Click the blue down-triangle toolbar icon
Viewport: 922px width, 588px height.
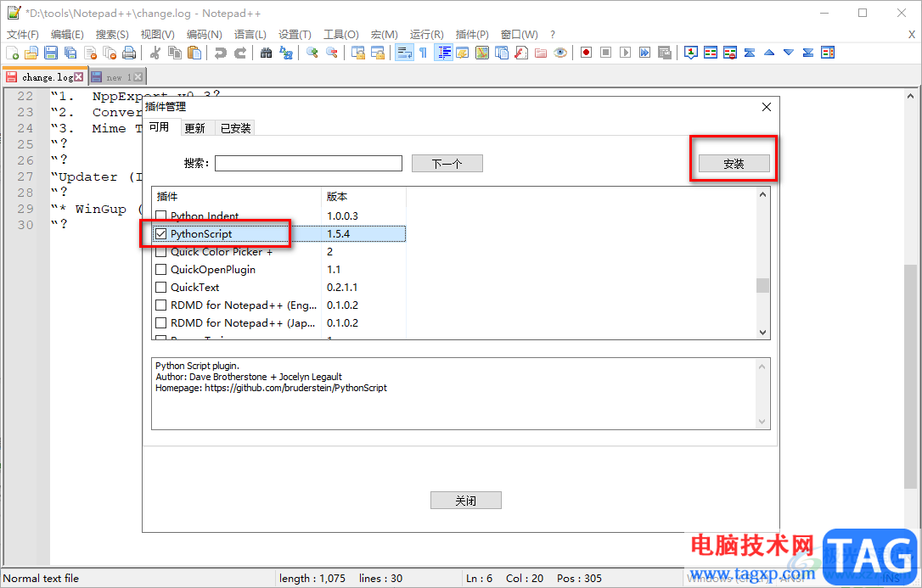(x=789, y=53)
